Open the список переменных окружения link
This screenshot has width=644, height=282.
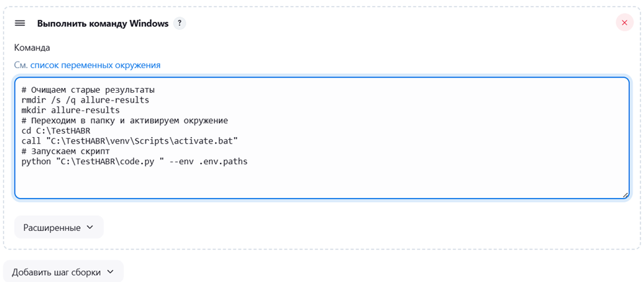point(95,65)
